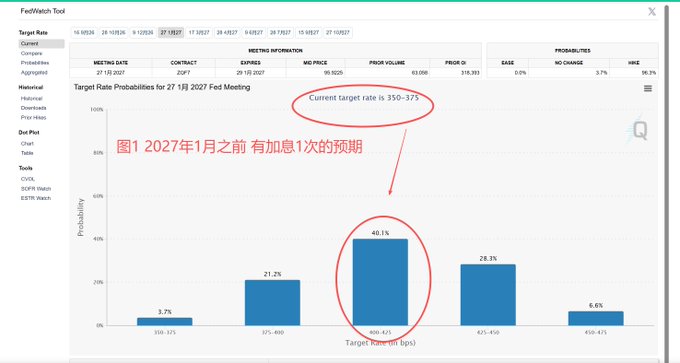Screen dimensions: 680x363
Task: Click the Probability axis label
Action: pyautogui.click(x=80, y=217)
